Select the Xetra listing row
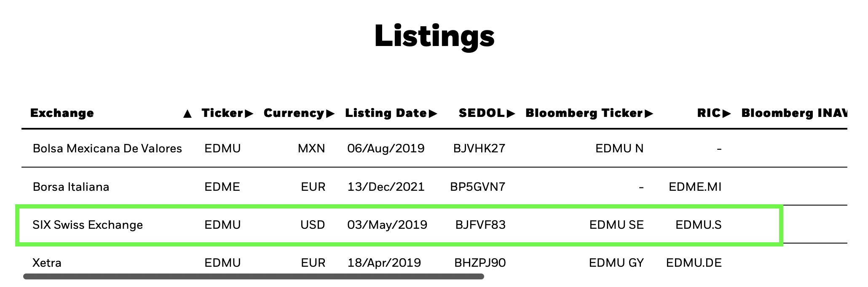 point(434,263)
